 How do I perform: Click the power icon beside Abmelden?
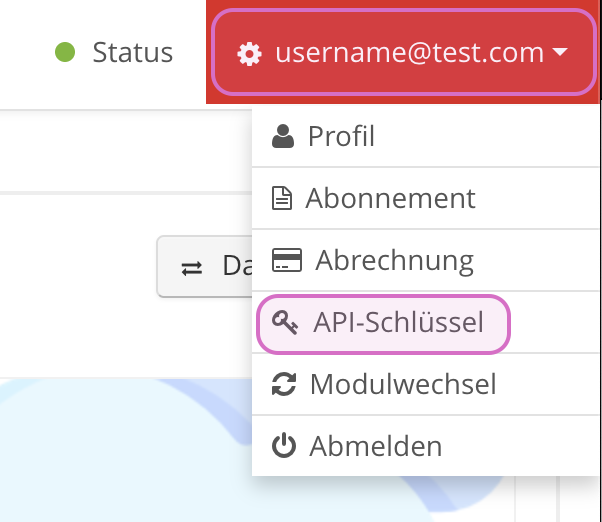284,446
